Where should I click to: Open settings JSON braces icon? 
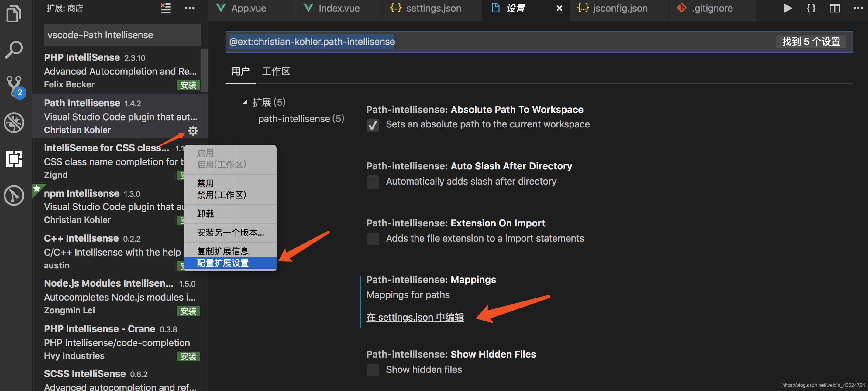point(811,8)
